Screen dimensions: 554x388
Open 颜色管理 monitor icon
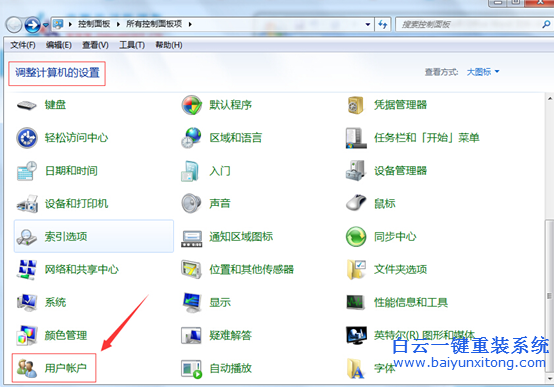click(26, 335)
